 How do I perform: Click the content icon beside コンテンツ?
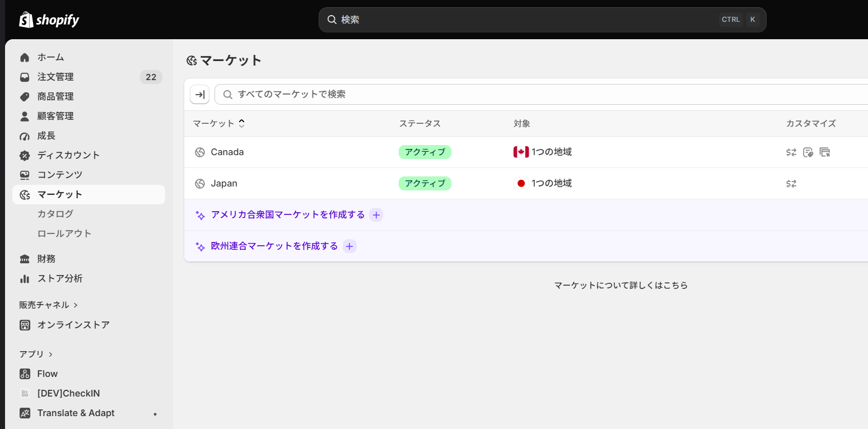pyautogui.click(x=25, y=175)
